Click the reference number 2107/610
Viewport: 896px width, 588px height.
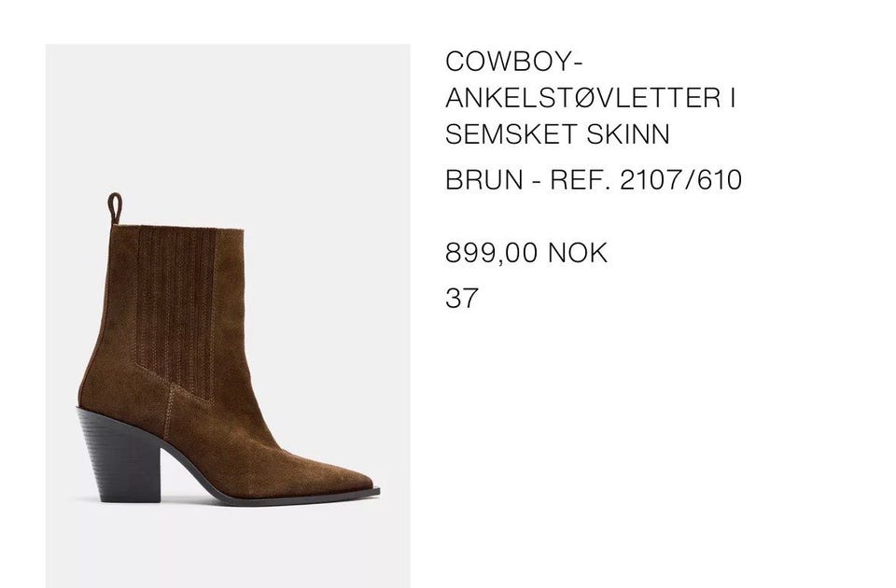tap(680, 180)
